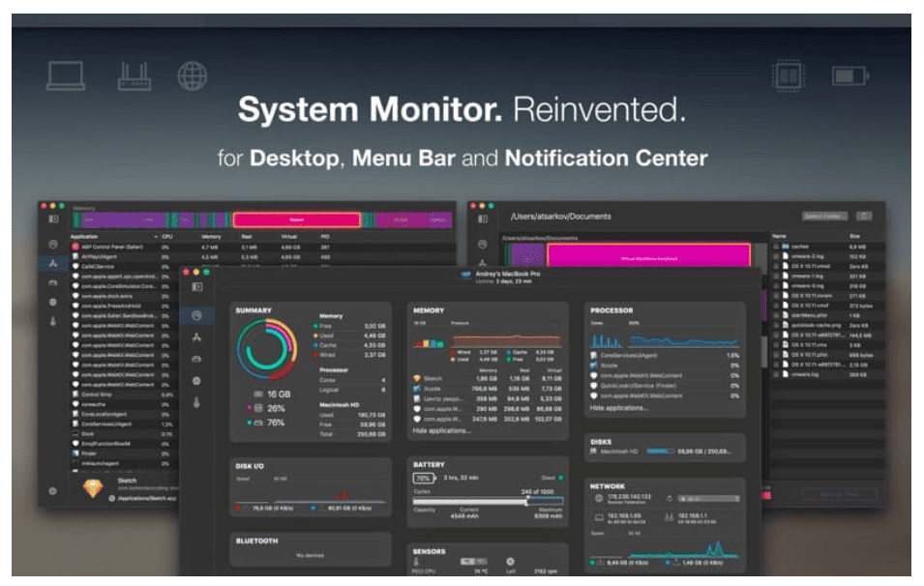Viewport: 924px width, 586px height.
Task: Open network interface selector in Network card
Action: (708, 499)
